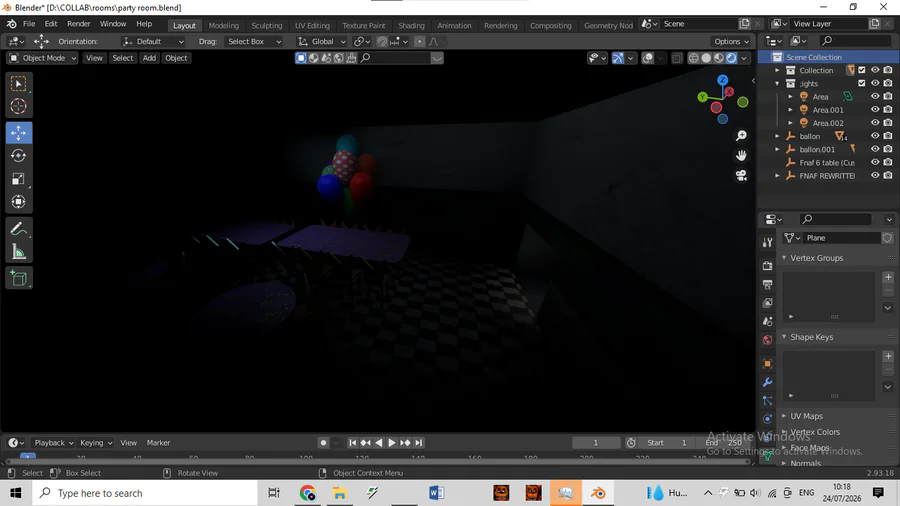Collapse the lights collection
The width and height of the screenshot is (900, 506).
click(778, 83)
